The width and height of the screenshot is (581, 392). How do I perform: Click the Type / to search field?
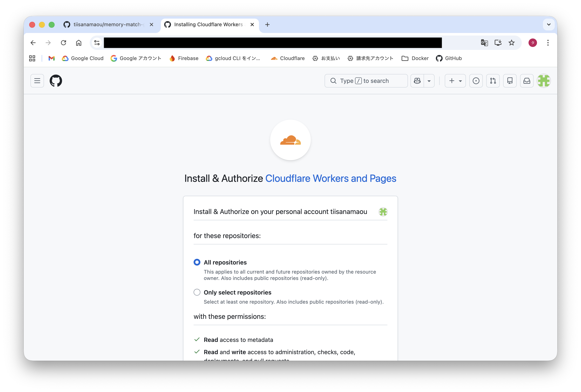coord(366,81)
